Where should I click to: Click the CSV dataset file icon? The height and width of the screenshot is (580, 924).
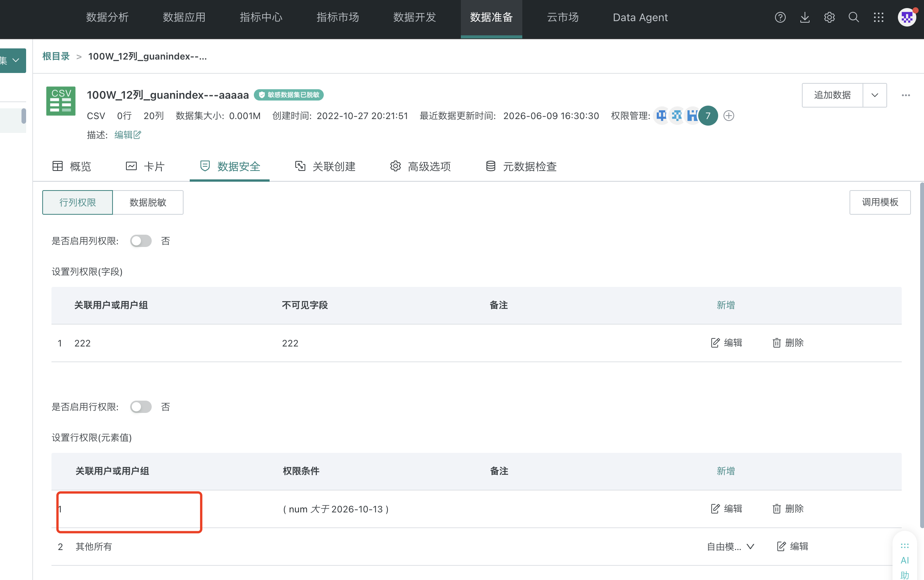61,101
